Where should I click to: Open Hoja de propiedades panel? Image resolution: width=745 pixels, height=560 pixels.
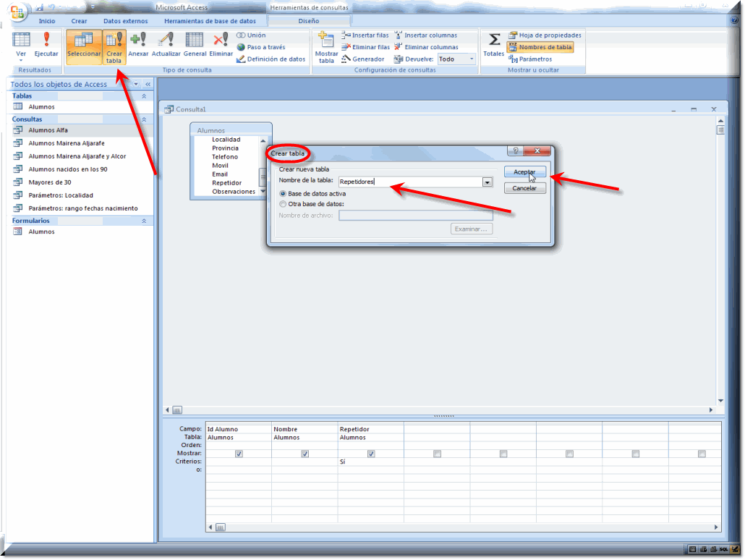[545, 35]
